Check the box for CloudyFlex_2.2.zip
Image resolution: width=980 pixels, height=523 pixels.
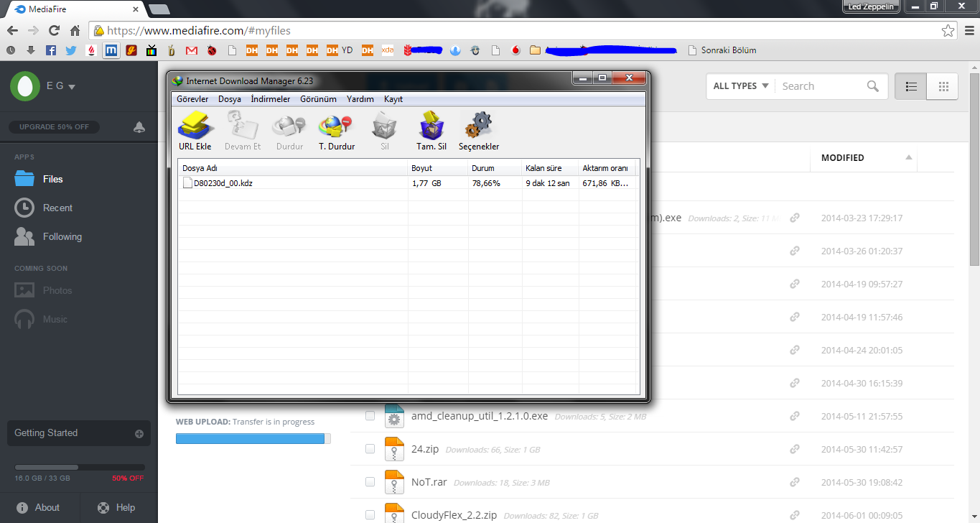[x=370, y=515]
